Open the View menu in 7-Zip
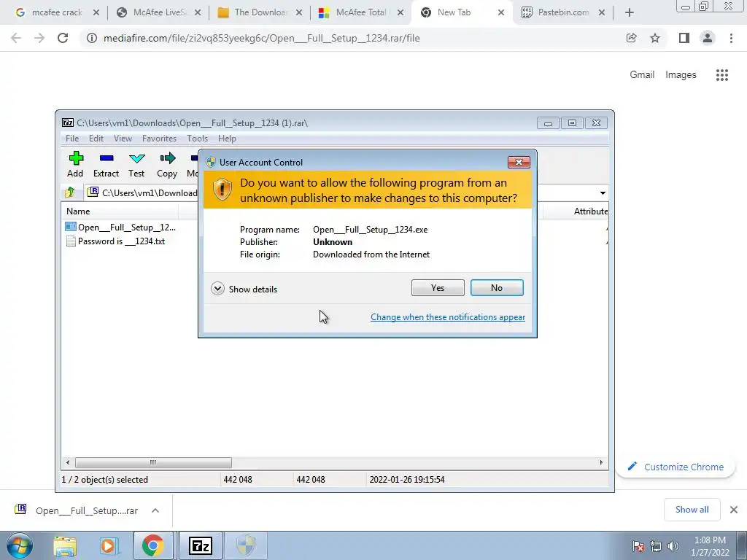 tap(123, 139)
